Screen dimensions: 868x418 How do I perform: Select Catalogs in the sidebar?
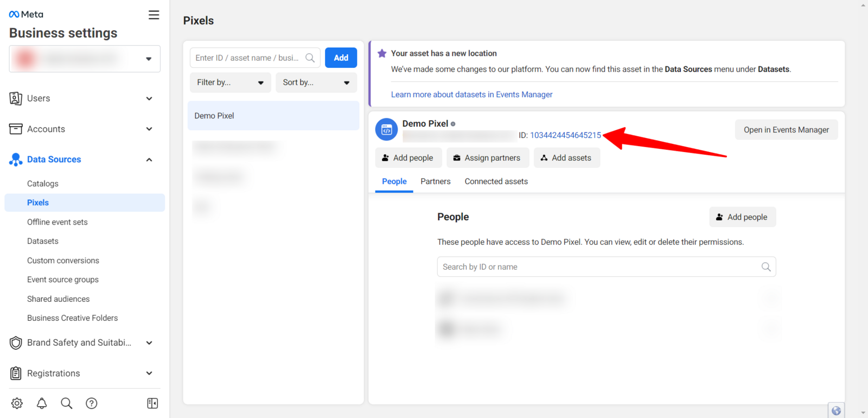pos(43,183)
